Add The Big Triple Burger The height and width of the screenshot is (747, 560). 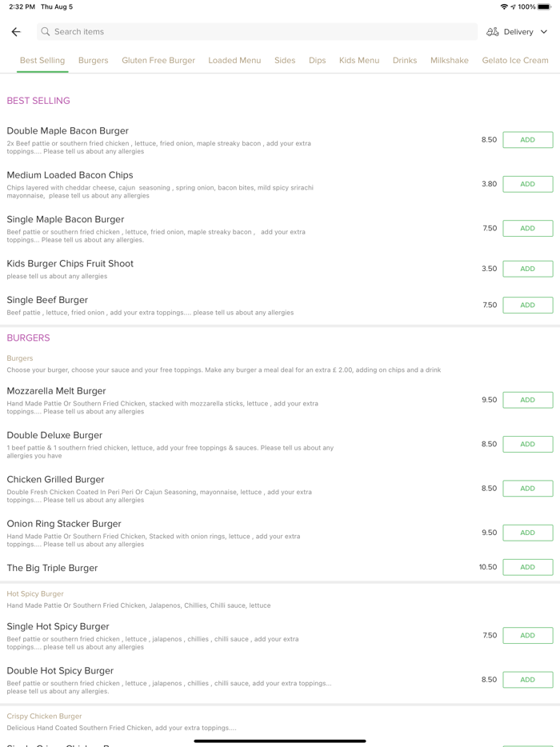527,567
